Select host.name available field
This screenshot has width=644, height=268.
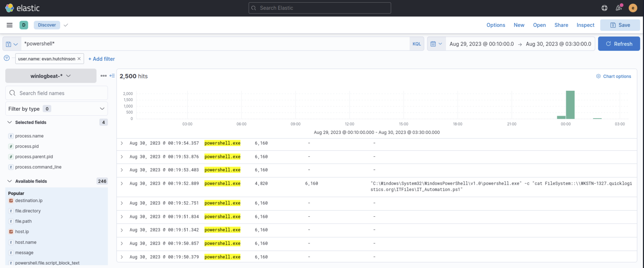[x=26, y=242]
